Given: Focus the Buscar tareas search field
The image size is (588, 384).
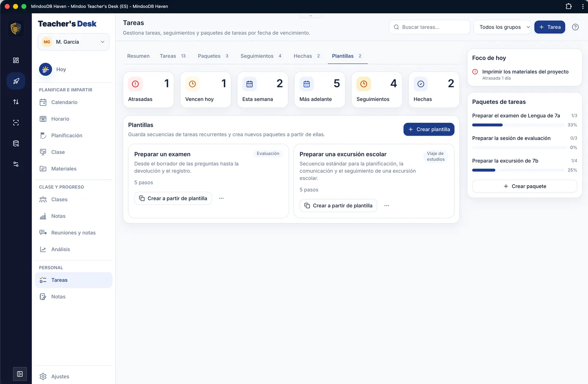Looking at the screenshot, I should click(430, 27).
